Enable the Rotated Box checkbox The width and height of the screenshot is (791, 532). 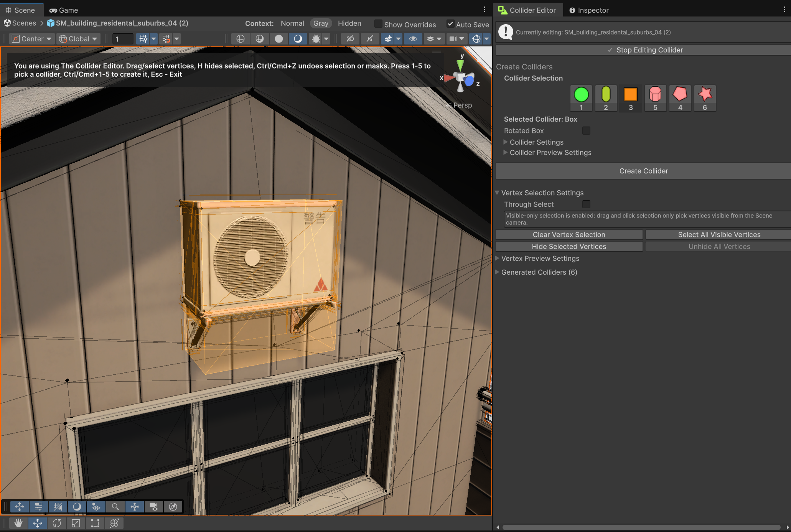click(586, 131)
